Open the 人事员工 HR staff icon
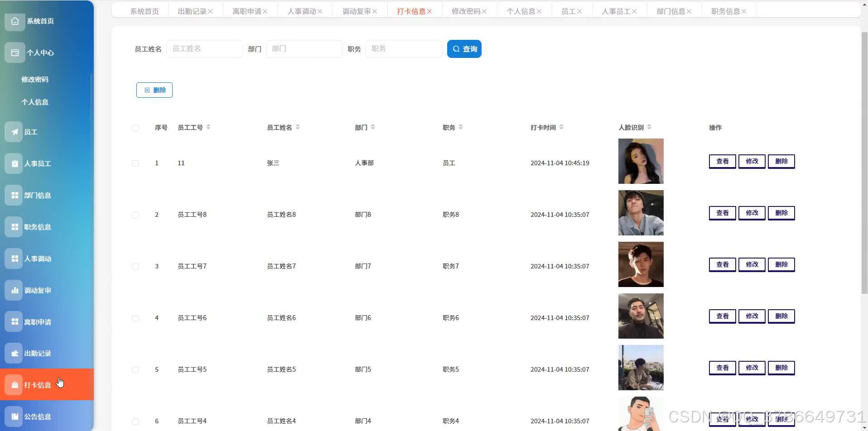Viewport: 868px width, 431px height. [x=14, y=163]
